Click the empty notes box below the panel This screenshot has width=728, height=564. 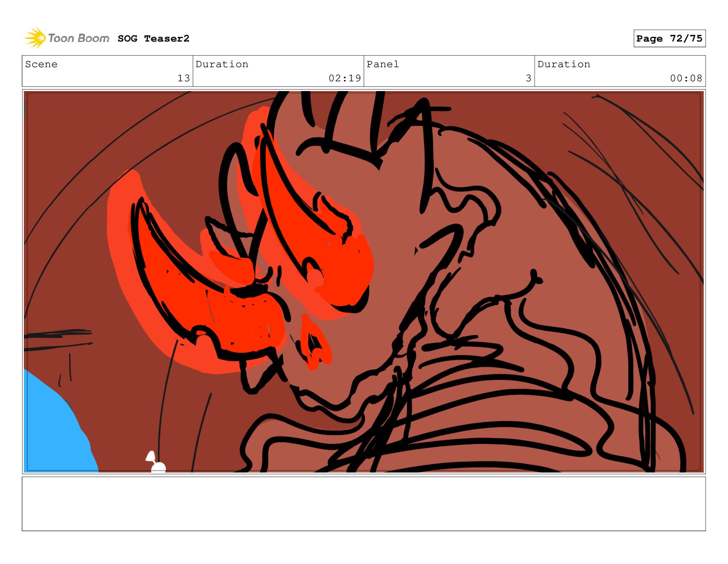[364, 503]
